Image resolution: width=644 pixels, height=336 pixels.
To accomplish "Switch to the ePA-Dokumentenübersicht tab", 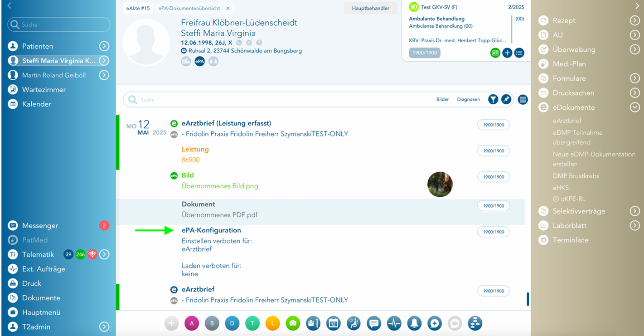I will [189, 8].
